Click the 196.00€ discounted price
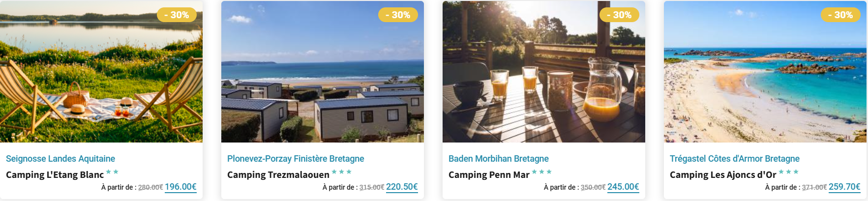The height and width of the screenshot is (201, 868). tap(180, 187)
